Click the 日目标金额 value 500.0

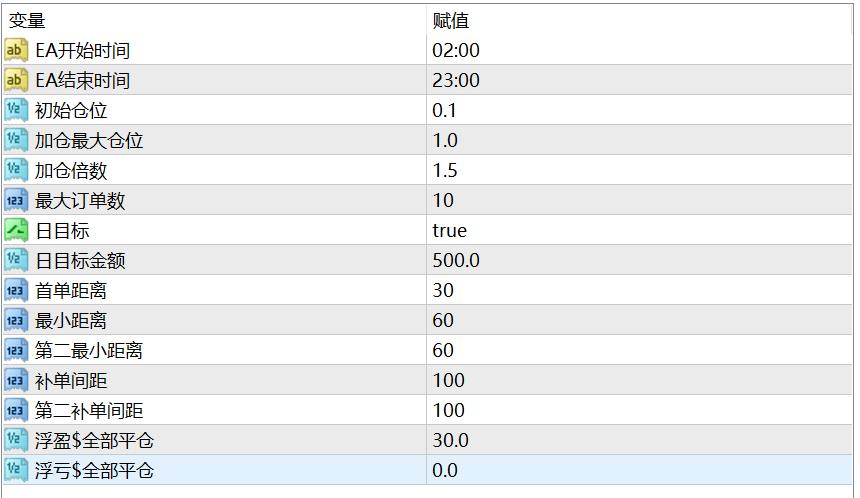456,260
